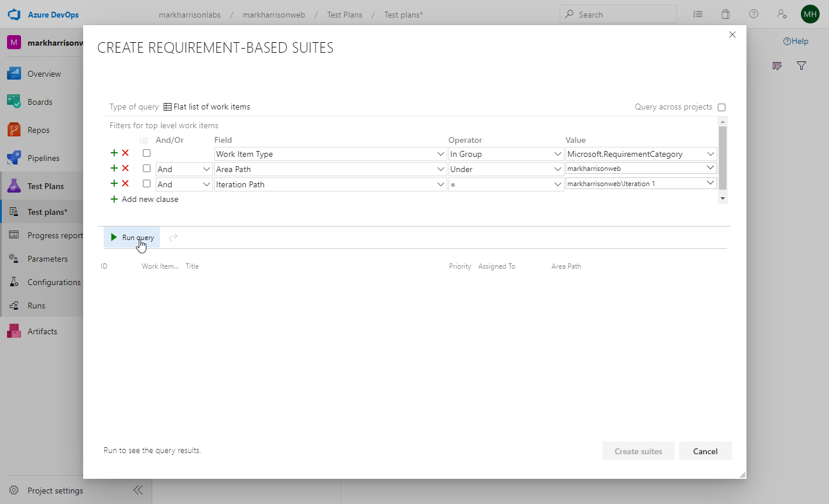Viewport: 829px width, 504px height.
Task: Click the Run query button
Action: click(132, 238)
